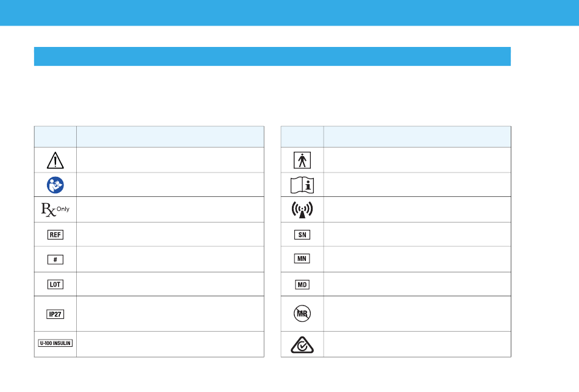This screenshot has height=392, width=579.
Task: Select the SN serial number symbol
Action: click(x=302, y=235)
